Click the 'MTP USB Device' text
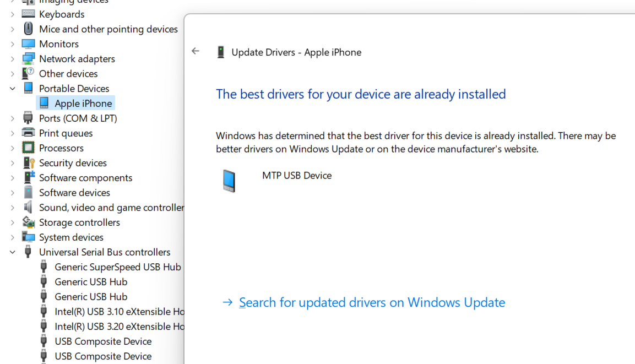The height and width of the screenshot is (364, 635). pos(297,175)
